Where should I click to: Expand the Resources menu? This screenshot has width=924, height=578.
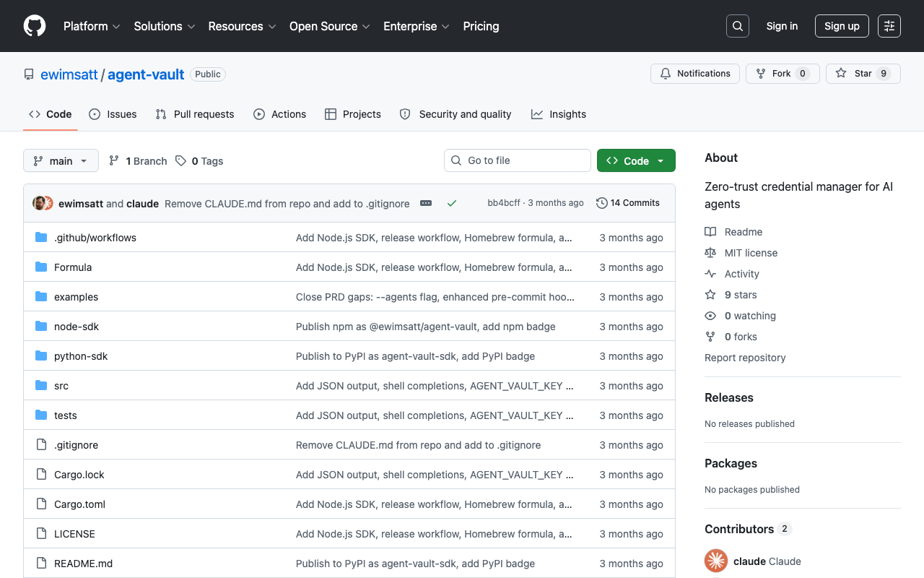(x=242, y=26)
